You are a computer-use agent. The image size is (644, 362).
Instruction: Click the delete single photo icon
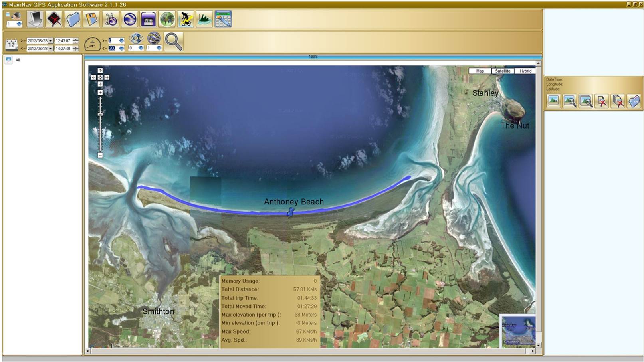(602, 101)
